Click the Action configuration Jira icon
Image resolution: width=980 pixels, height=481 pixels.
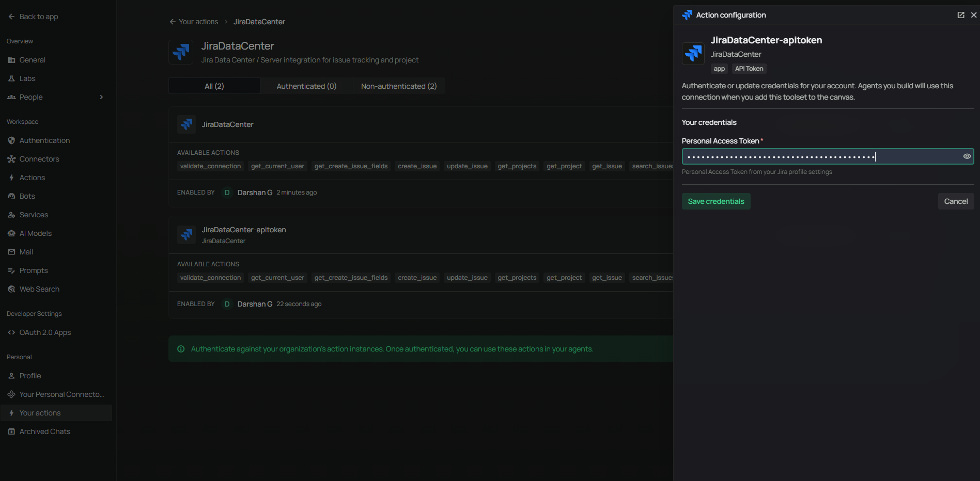point(687,15)
